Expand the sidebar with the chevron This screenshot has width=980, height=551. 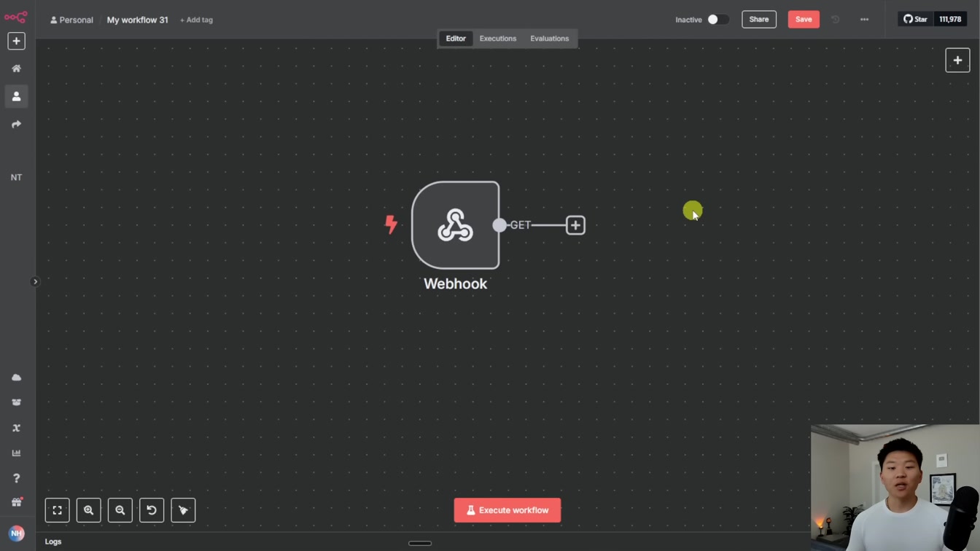click(x=35, y=281)
